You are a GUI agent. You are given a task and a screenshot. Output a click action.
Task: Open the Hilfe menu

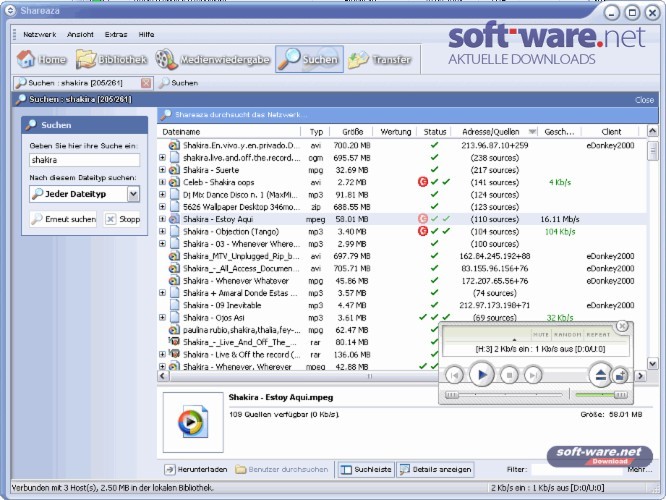(146, 34)
